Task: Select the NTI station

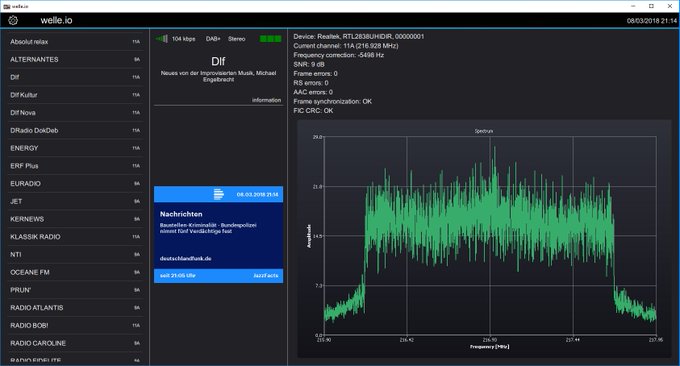Action: pyautogui.click(x=75, y=255)
